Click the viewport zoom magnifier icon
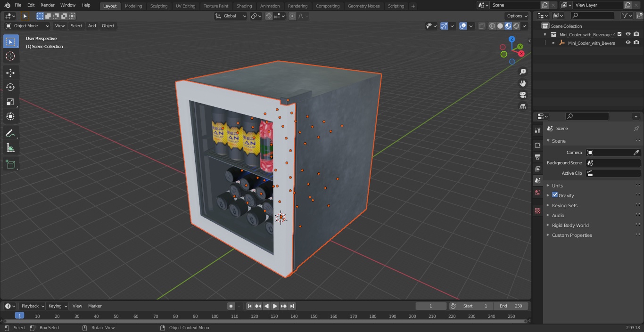 click(x=522, y=72)
